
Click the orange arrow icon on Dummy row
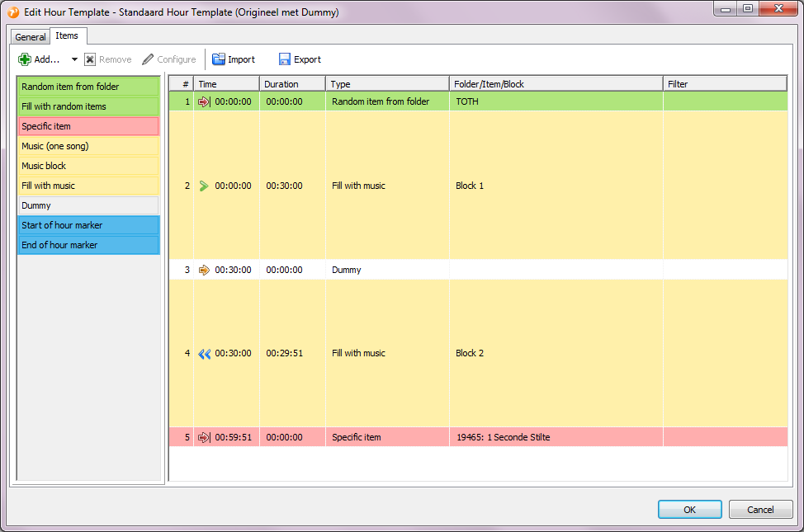point(205,270)
